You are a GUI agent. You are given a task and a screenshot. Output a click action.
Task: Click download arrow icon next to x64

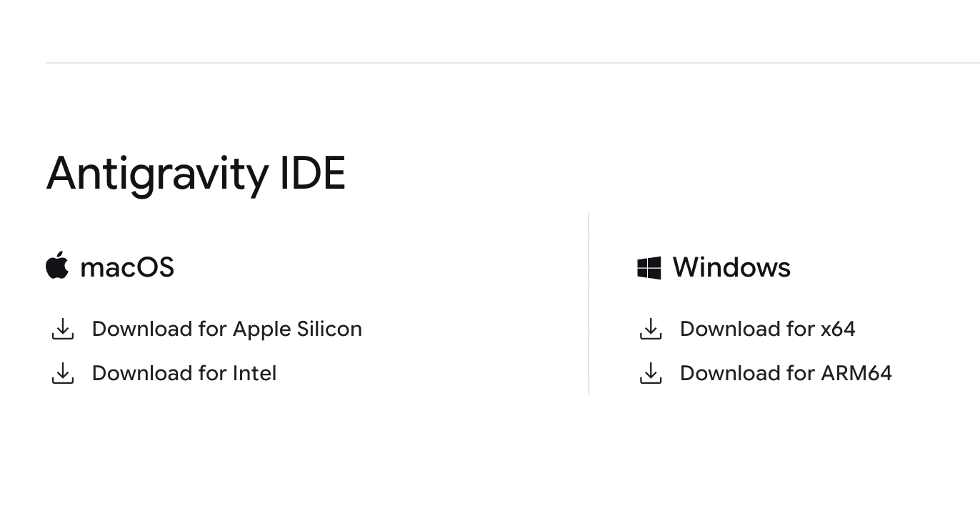pos(651,329)
